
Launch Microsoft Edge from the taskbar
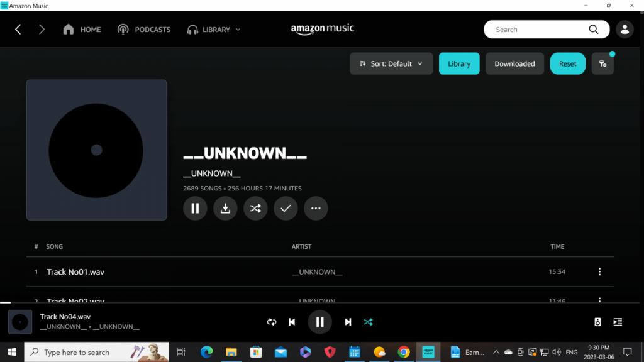coord(206,352)
